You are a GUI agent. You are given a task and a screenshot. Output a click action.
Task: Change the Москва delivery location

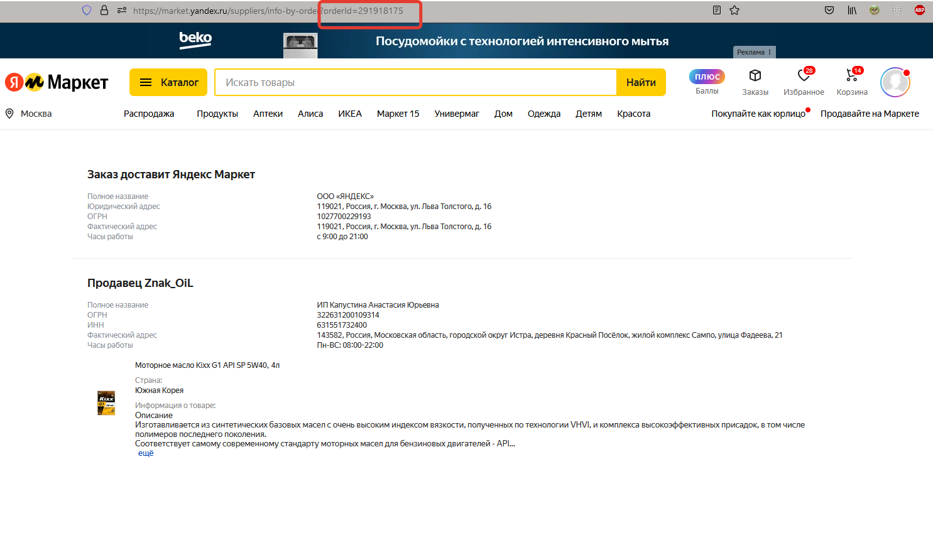pos(29,114)
